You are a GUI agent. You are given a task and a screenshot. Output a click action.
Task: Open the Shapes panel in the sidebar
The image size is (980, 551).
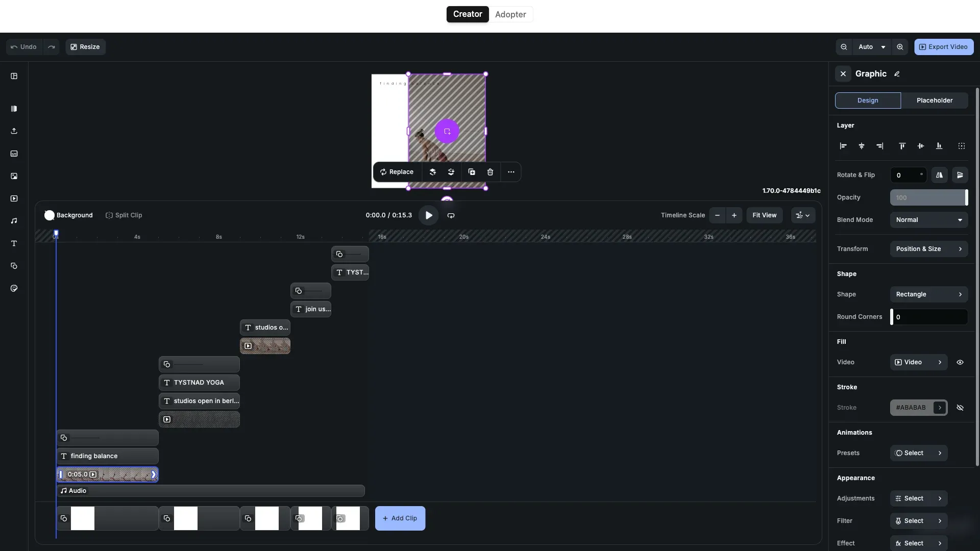pyautogui.click(x=14, y=266)
